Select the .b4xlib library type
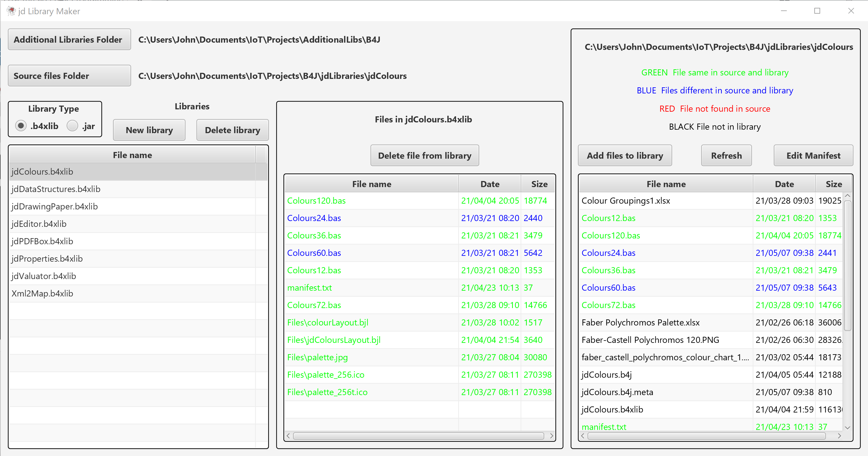868x456 pixels. pos(21,126)
